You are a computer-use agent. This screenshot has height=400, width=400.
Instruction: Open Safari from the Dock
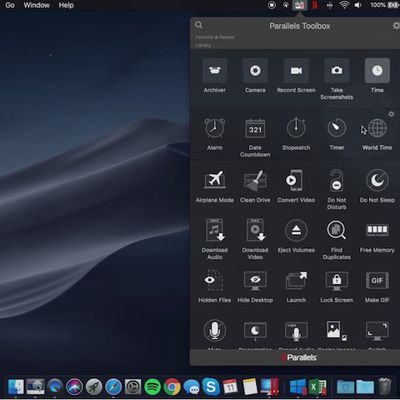point(113,387)
